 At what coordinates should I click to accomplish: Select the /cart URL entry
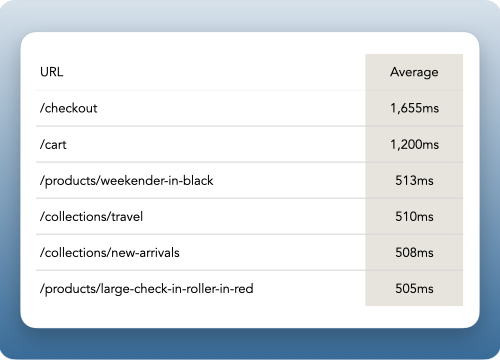[x=53, y=144]
